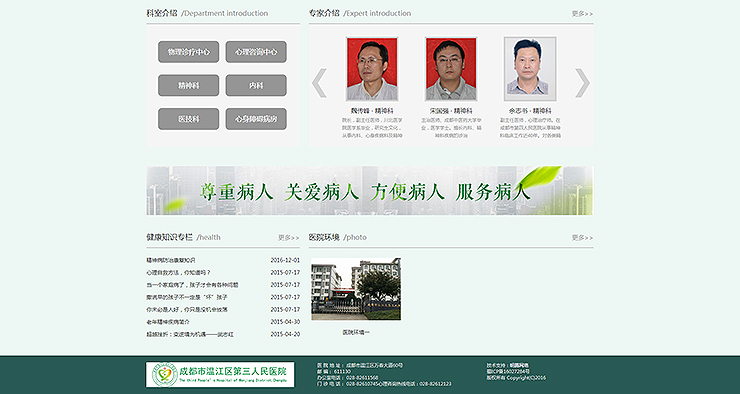Image resolution: width=740 pixels, height=394 pixels.
Task: Open the article 心理自救方法，你知道吗？
Action: pyautogui.click(x=178, y=272)
